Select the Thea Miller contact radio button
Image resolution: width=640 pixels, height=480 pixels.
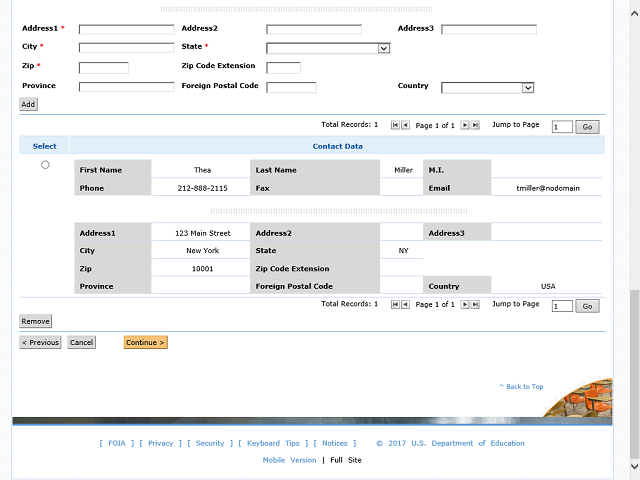click(x=45, y=165)
